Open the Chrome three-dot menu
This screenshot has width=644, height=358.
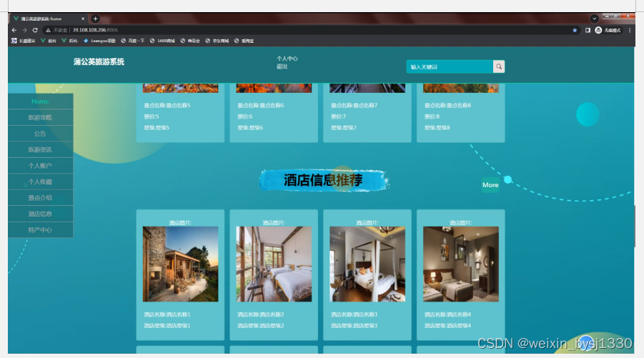[x=630, y=30]
